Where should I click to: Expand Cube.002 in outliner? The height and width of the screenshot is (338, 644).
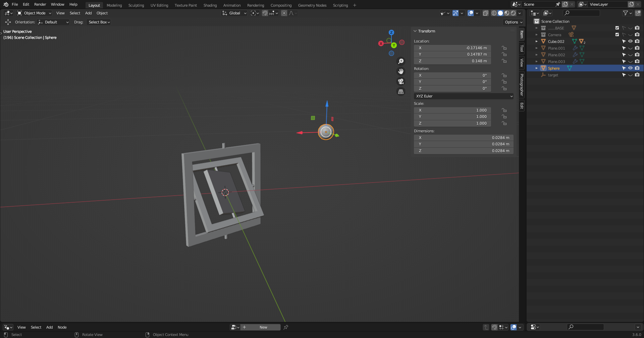pos(537,41)
